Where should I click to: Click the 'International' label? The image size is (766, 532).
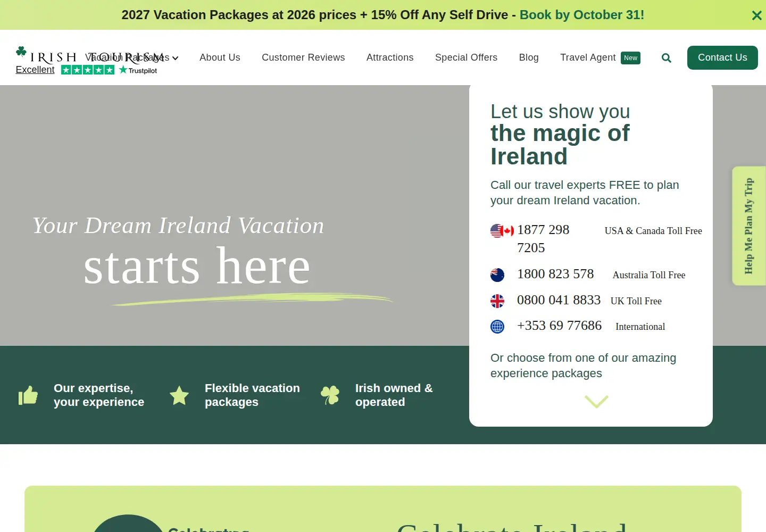coord(640,327)
